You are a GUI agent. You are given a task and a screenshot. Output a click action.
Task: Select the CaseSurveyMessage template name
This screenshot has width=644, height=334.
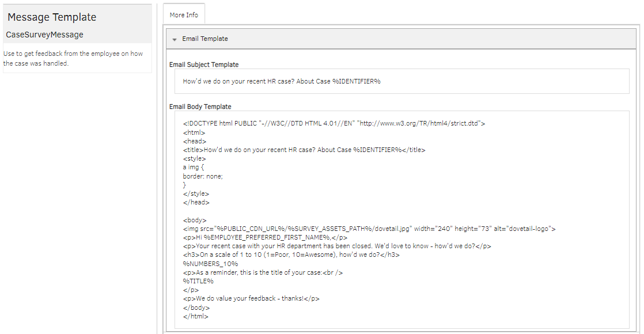[45, 35]
